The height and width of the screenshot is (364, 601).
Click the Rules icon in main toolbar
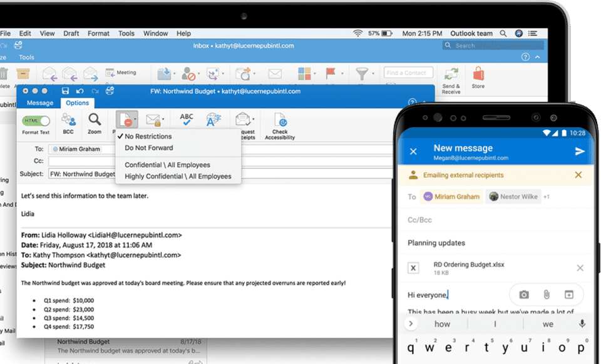[212, 74]
